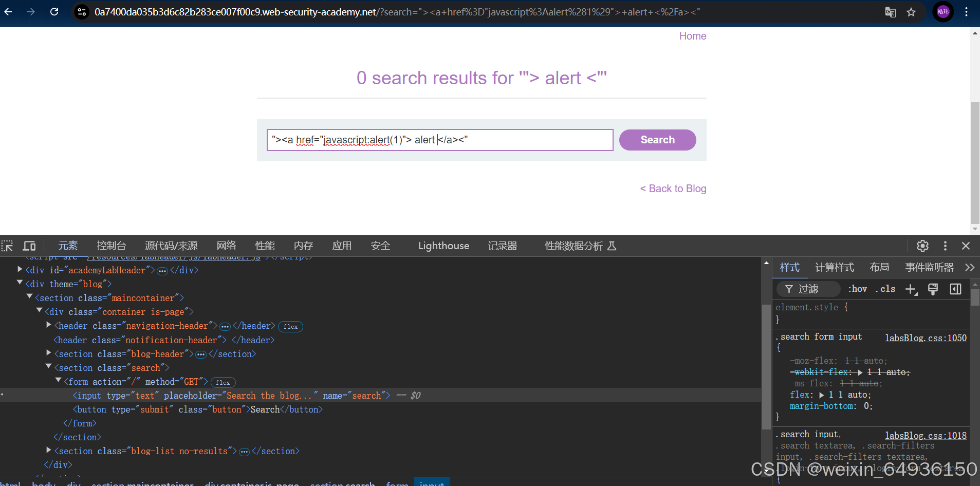
Task: Click the translate page icon
Action: point(890,12)
